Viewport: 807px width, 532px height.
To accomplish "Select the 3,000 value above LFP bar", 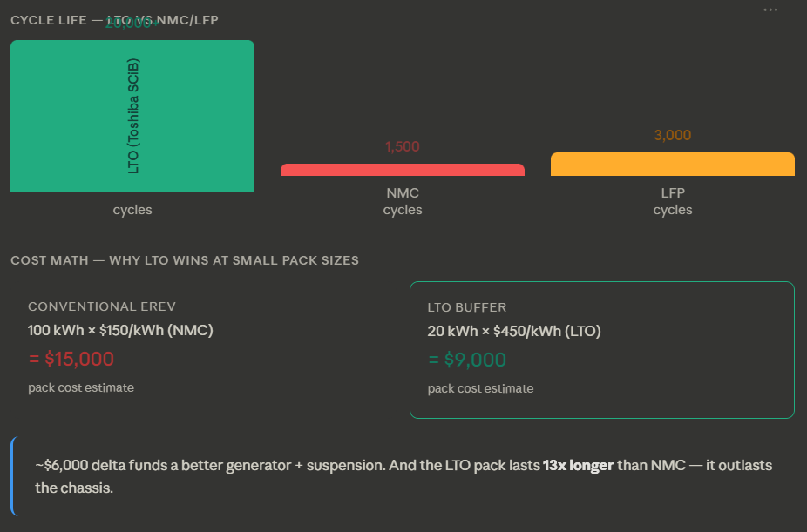I will tap(672, 135).
